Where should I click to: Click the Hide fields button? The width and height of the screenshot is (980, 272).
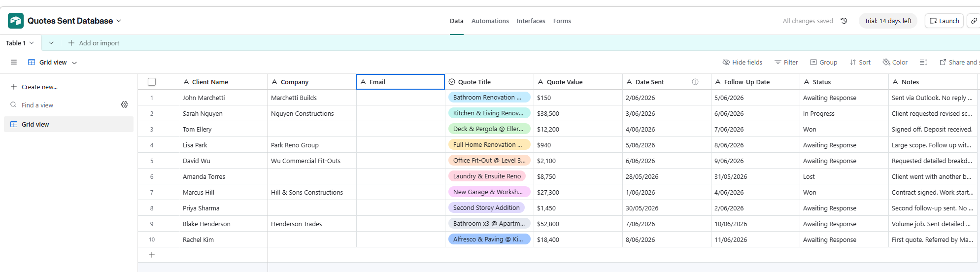coord(742,62)
